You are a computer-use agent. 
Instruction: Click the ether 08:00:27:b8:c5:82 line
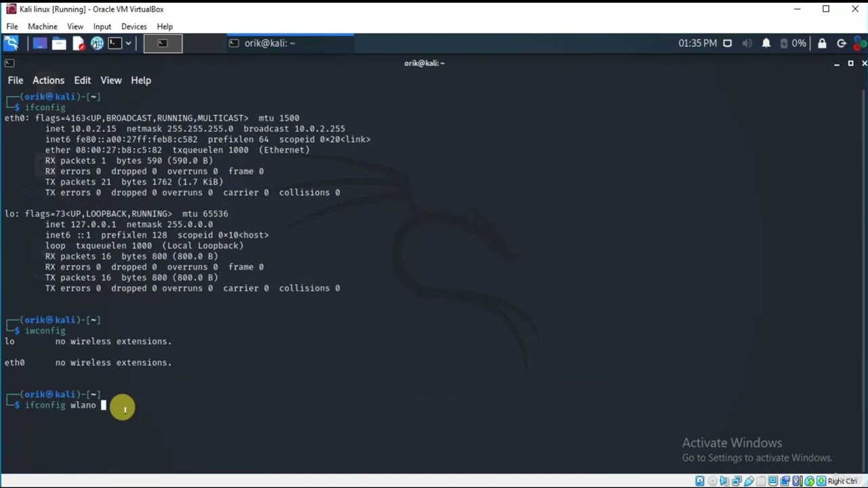pos(178,150)
